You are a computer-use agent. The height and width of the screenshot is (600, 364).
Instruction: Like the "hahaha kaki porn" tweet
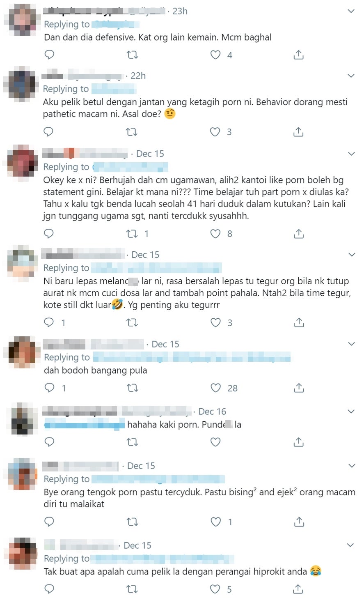point(215,442)
